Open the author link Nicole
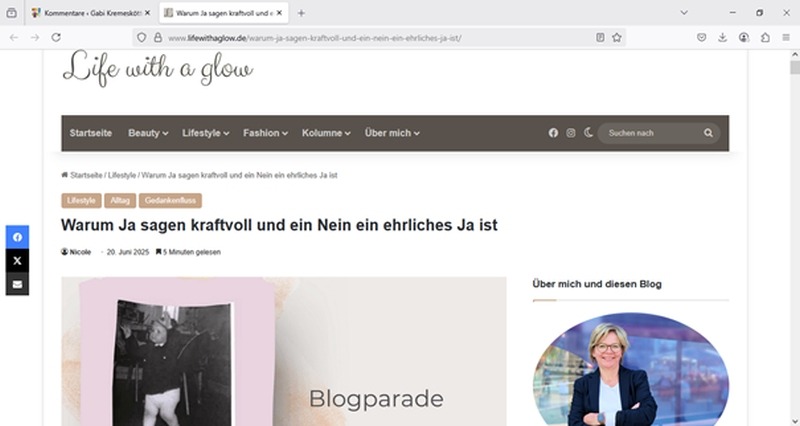Image resolution: width=800 pixels, height=426 pixels. (x=80, y=252)
